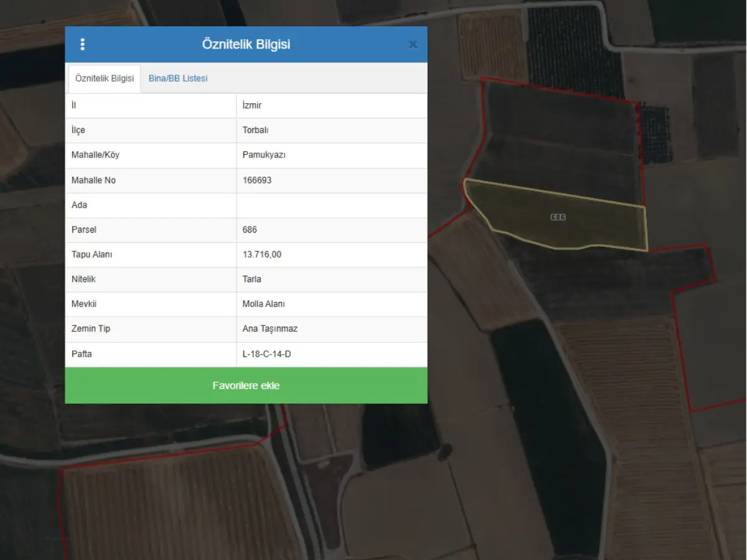
Task: Close the Öznitelik Bilgisi dialog
Action: pyautogui.click(x=413, y=45)
